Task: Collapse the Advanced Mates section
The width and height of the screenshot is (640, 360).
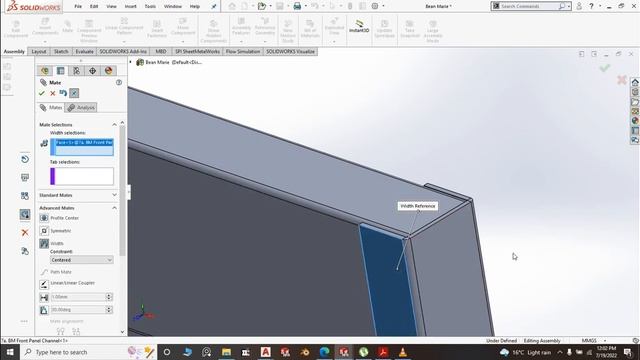Action: point(114,208)
